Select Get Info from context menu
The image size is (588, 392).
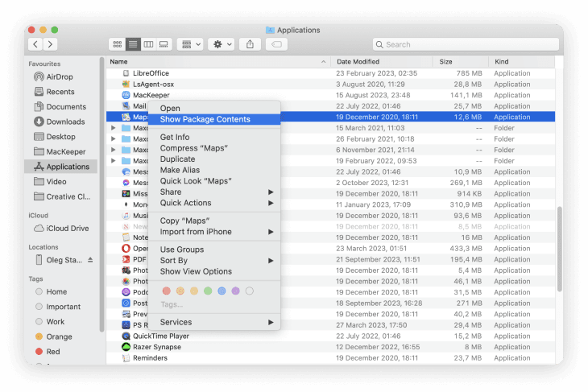175,138
